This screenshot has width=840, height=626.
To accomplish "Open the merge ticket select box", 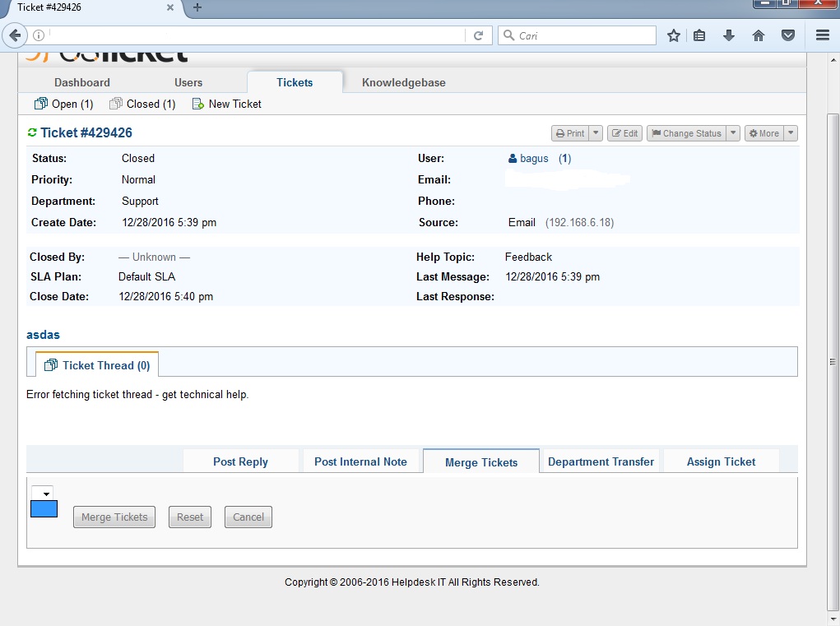I will coord(42,493).
